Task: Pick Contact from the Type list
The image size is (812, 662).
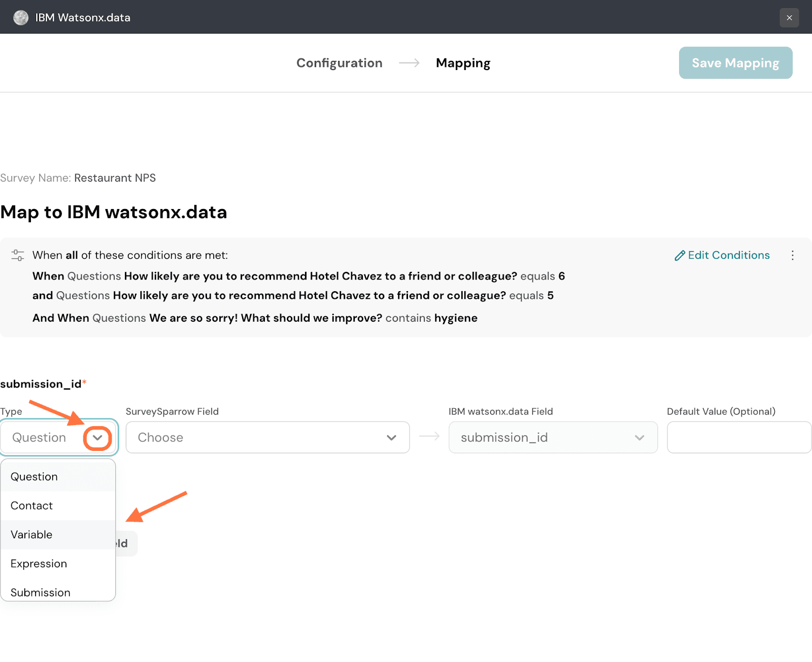Action: click(31, 506)
